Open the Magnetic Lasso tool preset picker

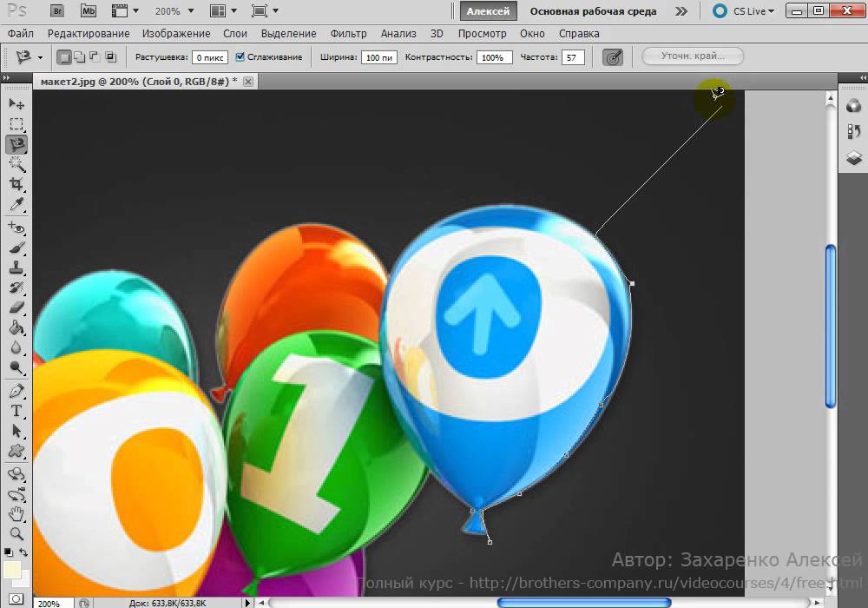pyautogui.click(x=40, y=57)
